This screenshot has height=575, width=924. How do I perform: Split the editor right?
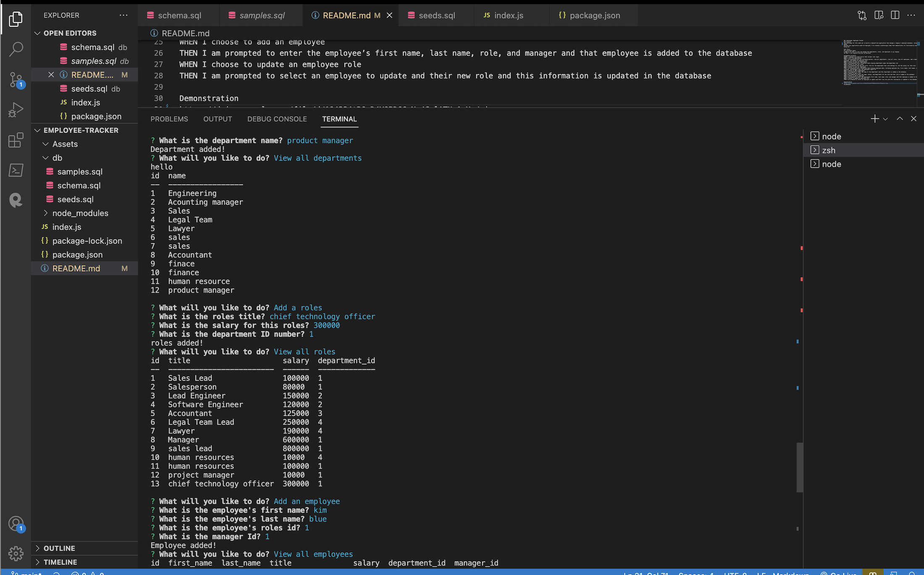895,16
